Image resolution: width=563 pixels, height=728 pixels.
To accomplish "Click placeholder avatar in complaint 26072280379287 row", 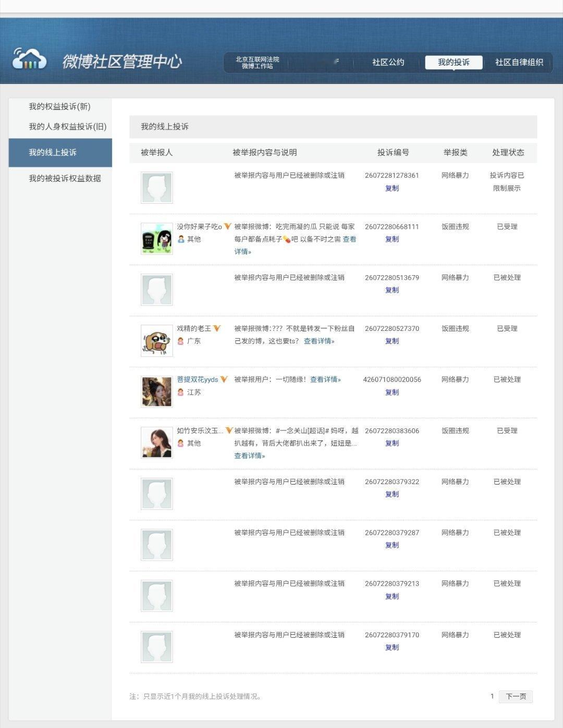I will (156, 545).
